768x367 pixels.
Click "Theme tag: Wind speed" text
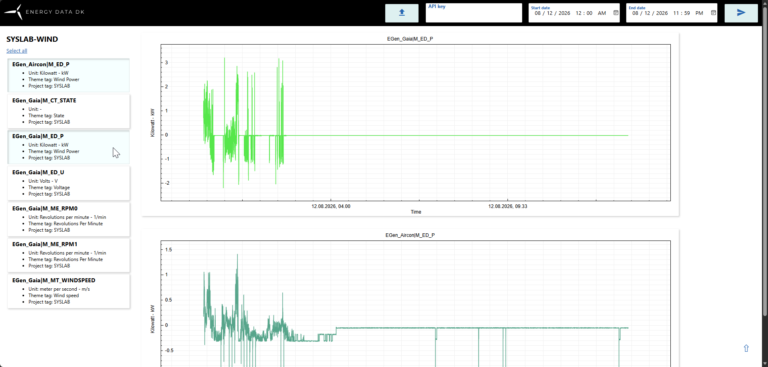click(53, 295)
